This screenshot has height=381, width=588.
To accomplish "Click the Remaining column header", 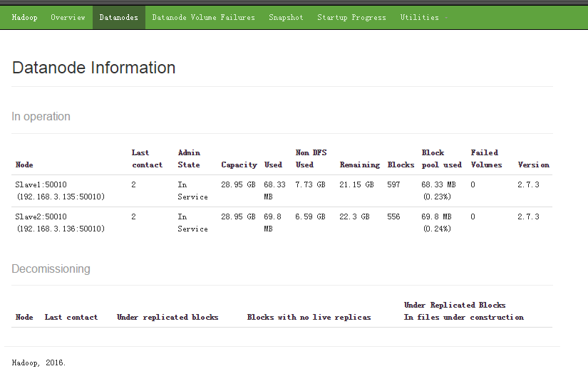I will pyautogui.click(x=360, y=165).
